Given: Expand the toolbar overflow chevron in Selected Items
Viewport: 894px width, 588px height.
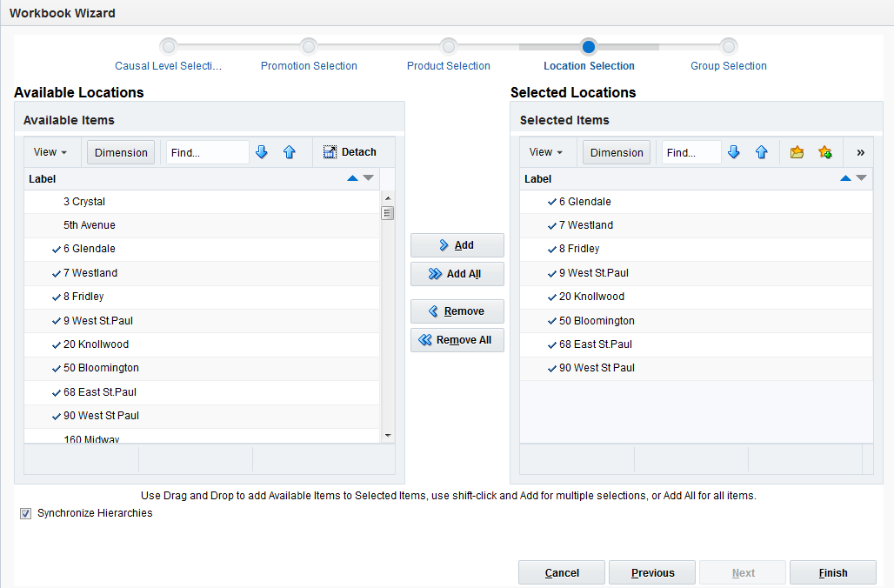Looking at the screenshot, I should 860,152.
